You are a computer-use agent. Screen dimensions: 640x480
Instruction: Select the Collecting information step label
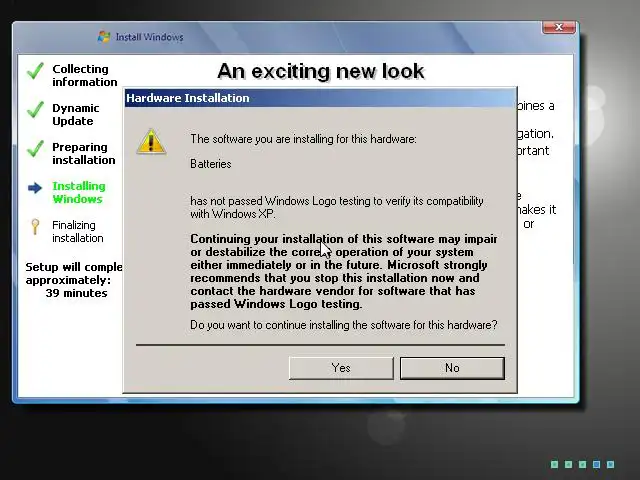coord(84,76)
